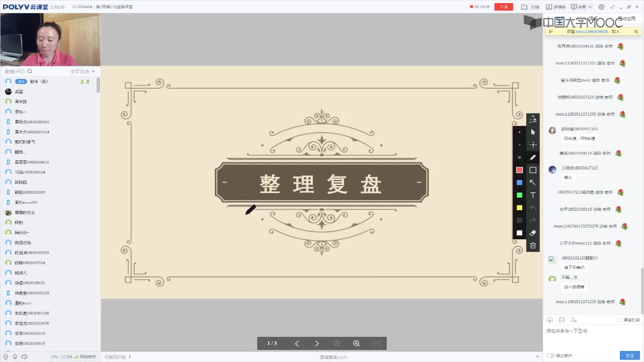Pick the yellow pen color
The image size is (644, 362).
click(x=520, y=208)
